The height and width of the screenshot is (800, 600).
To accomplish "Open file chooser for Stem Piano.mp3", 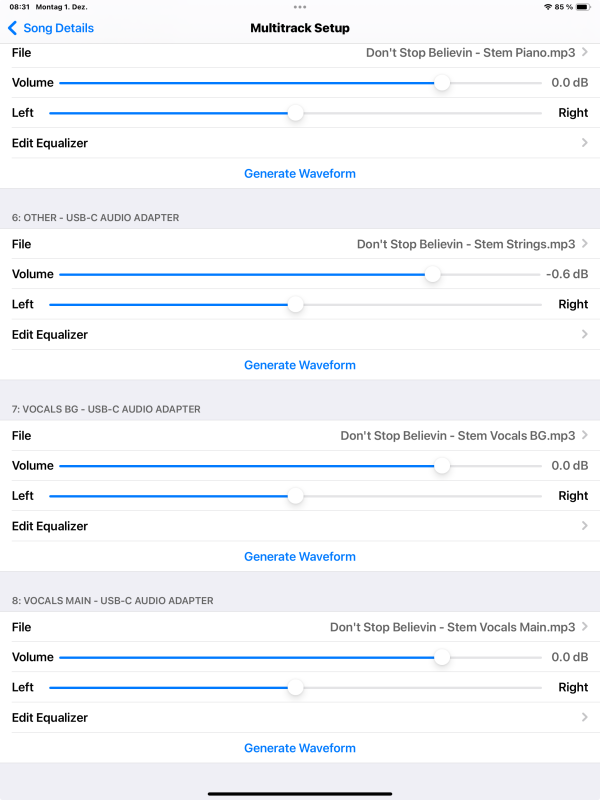I will 470,52.
